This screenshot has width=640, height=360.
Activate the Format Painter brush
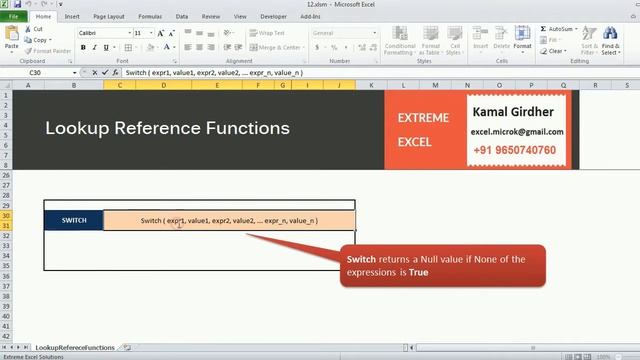pos(28,51)
